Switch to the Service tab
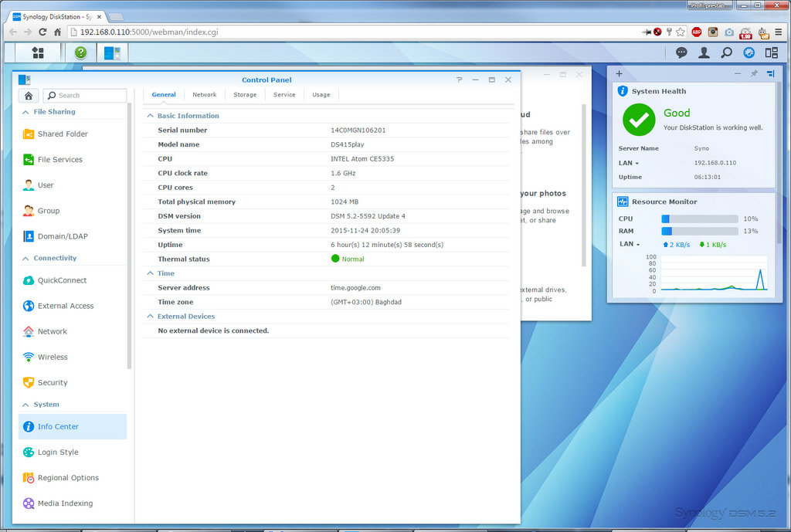Viewport: 791px width, 532px height. (284, 95)
